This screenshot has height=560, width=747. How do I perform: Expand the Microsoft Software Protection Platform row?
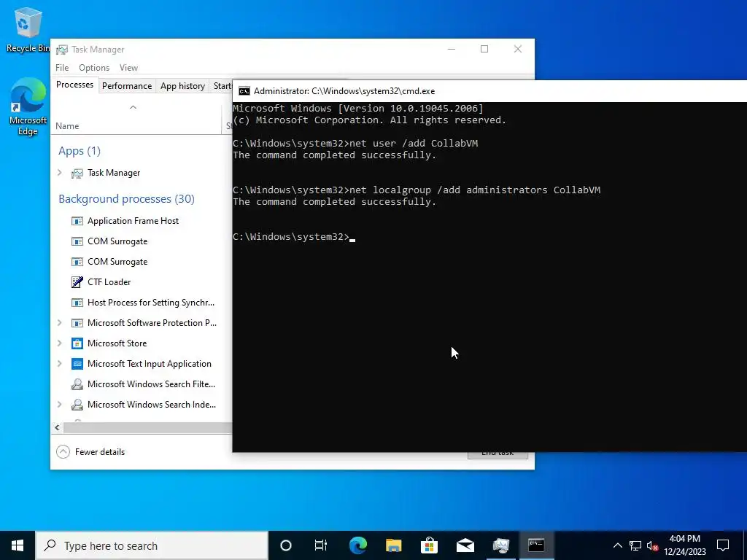coord(60,323)
